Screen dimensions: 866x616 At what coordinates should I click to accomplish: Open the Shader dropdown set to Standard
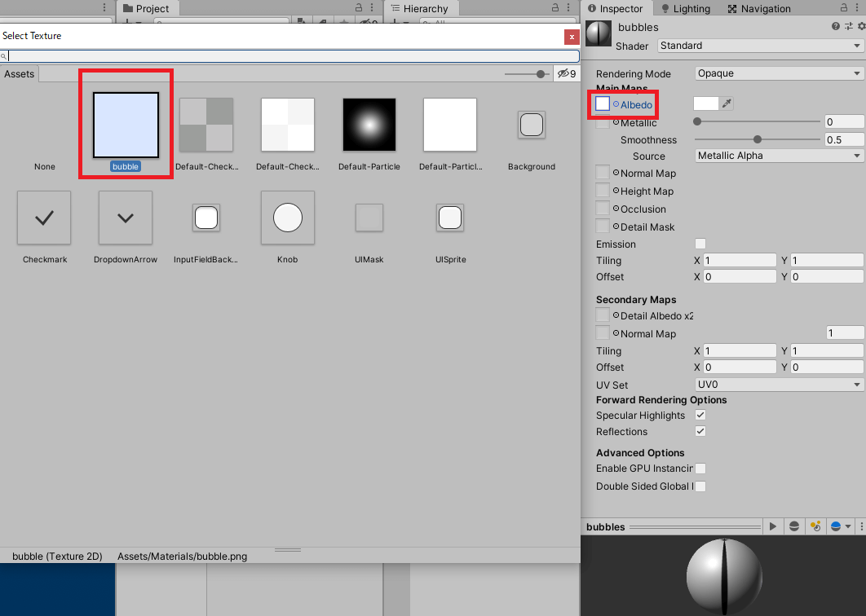760,46
